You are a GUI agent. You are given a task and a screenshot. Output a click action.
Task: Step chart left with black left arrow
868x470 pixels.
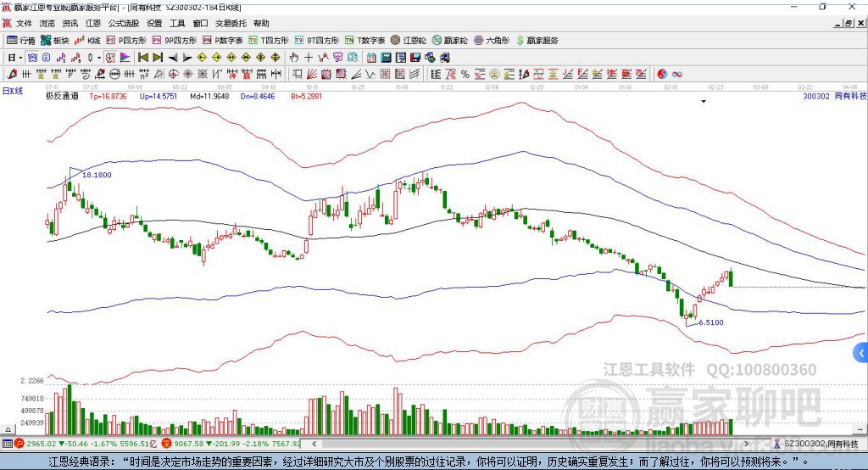[173, 58]
